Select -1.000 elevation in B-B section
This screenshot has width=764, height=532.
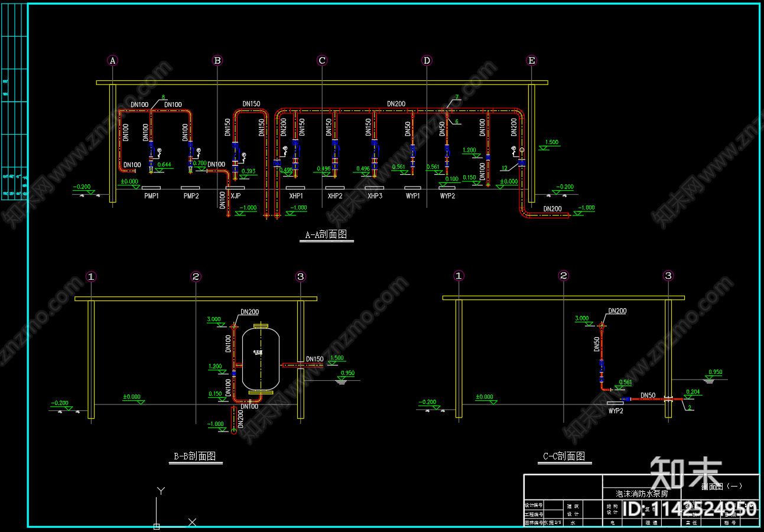click(216, 424)
